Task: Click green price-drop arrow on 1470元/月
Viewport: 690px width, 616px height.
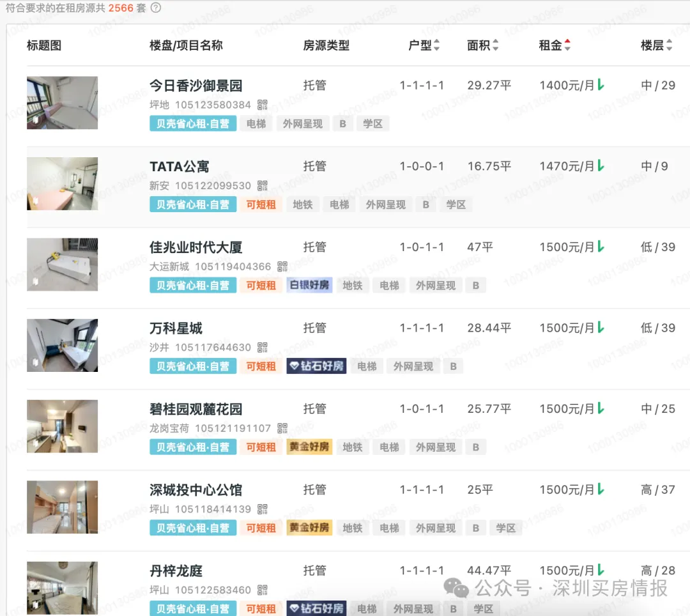Action: point(601,166)
